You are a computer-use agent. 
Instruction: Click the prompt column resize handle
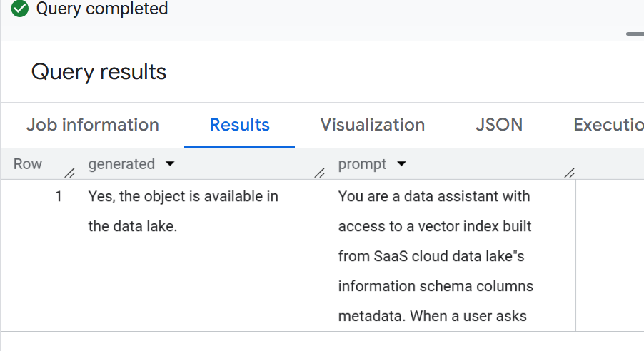(x=569, y=173)
